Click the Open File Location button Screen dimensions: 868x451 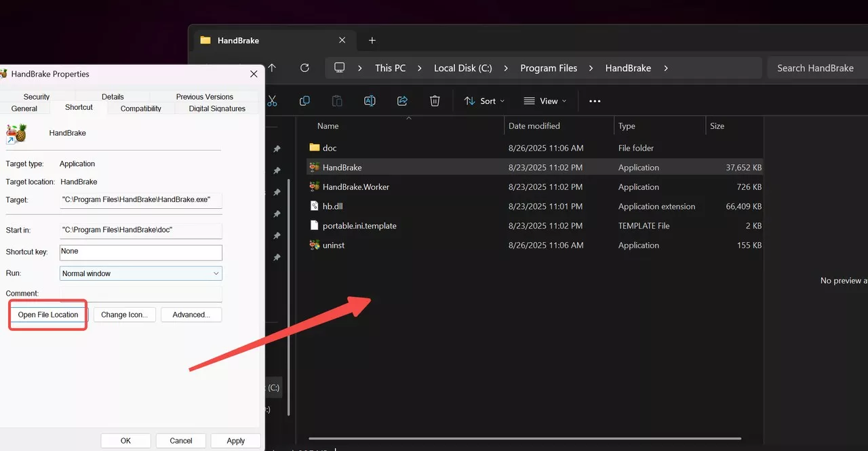pyautogui.click(x=47, y=314)
